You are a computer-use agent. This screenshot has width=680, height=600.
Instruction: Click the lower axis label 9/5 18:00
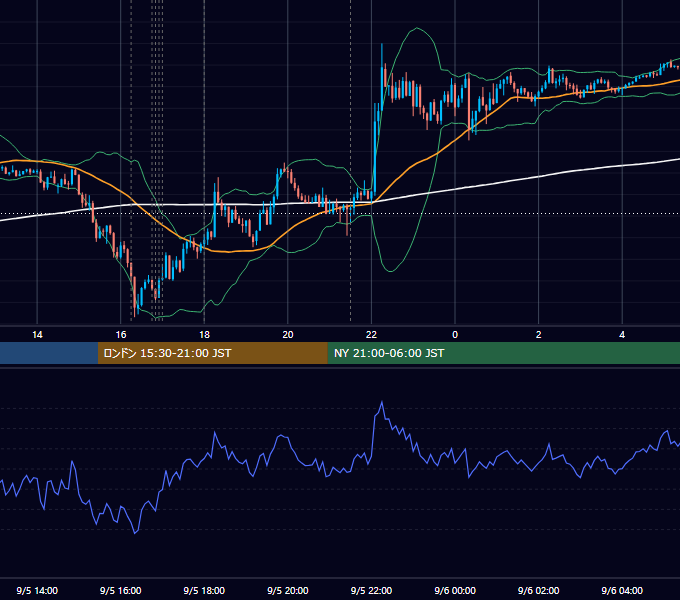click(x=204, y=590)
